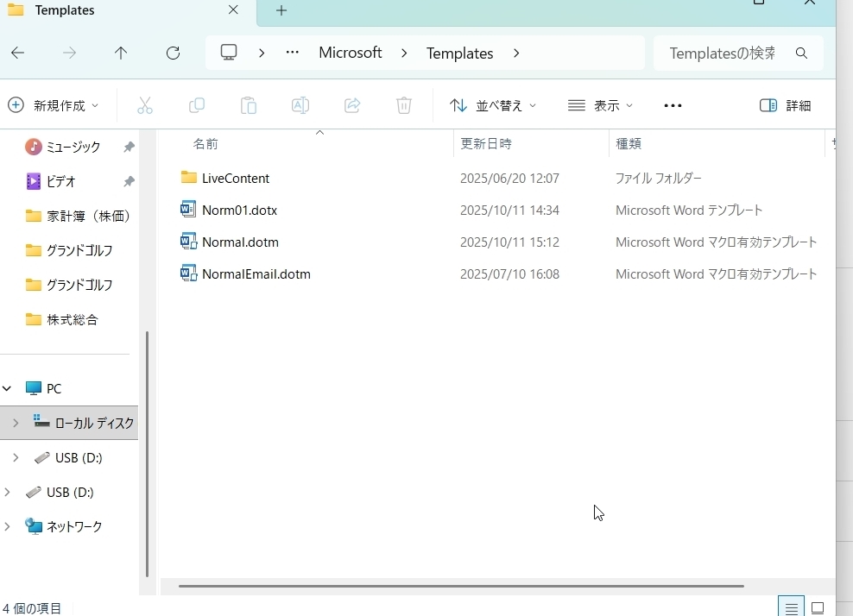Click the Normal.dotm Word file icon
The width and height of the screenshot is (853, 616).
[x=188, y=242]
